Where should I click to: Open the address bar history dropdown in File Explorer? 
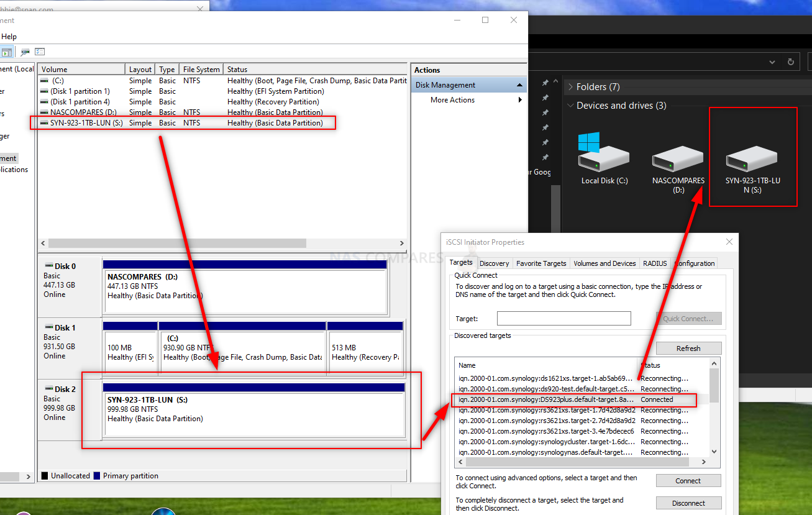click(772, 62)
